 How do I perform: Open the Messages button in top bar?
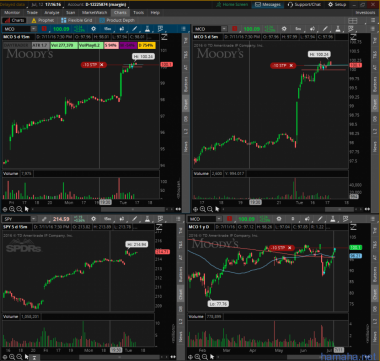268,5
